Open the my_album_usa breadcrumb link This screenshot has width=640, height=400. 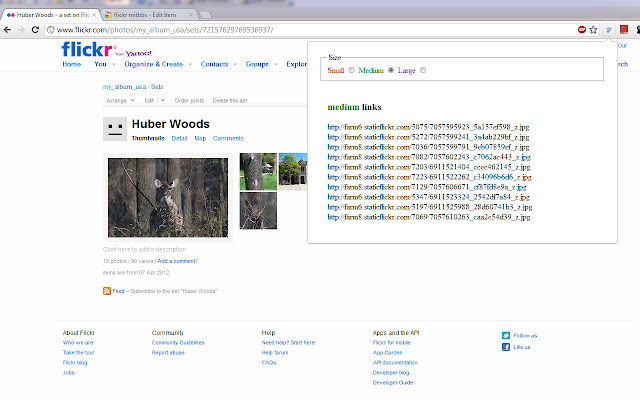(124, 87)
